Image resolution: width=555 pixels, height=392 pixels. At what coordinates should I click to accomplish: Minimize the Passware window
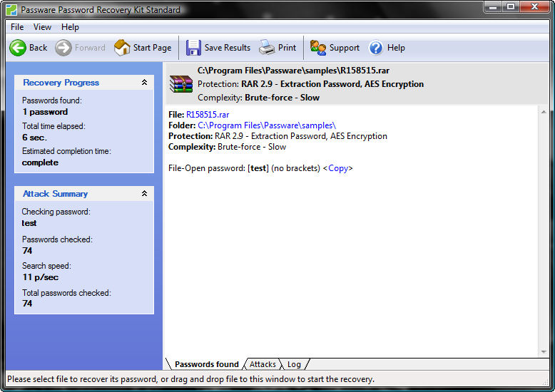click(x=494, y=6)
